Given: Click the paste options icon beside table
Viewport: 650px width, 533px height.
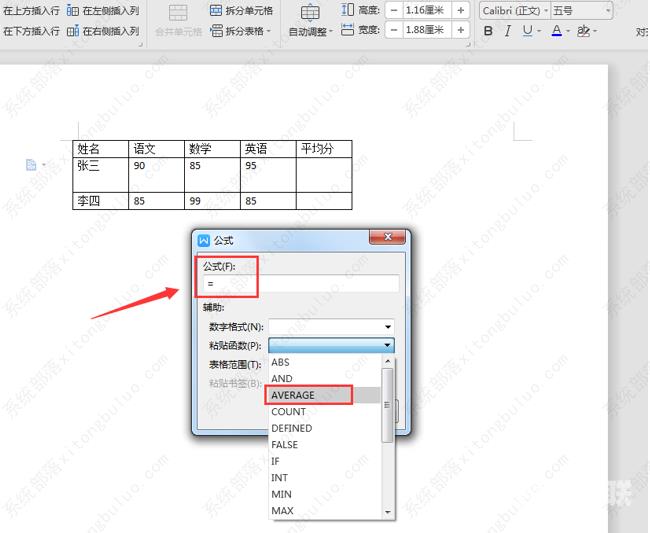Looking at the screenshot, I should (32, 165).
